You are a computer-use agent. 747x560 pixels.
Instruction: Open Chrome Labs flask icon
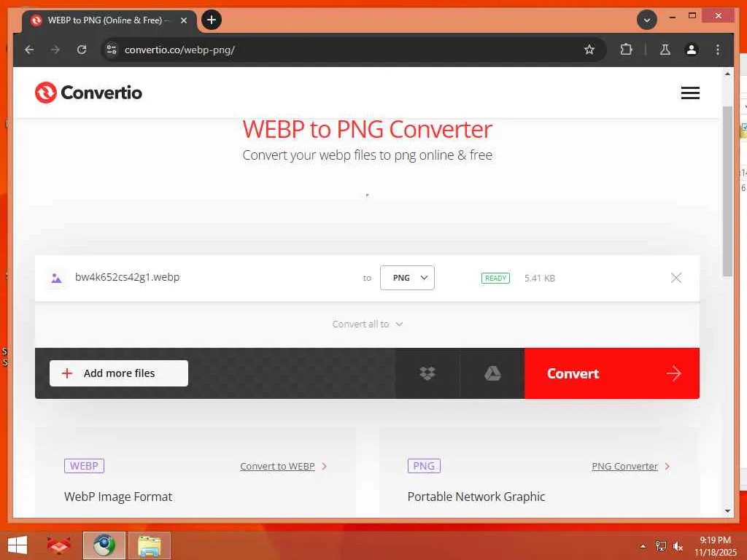[665, 50]
